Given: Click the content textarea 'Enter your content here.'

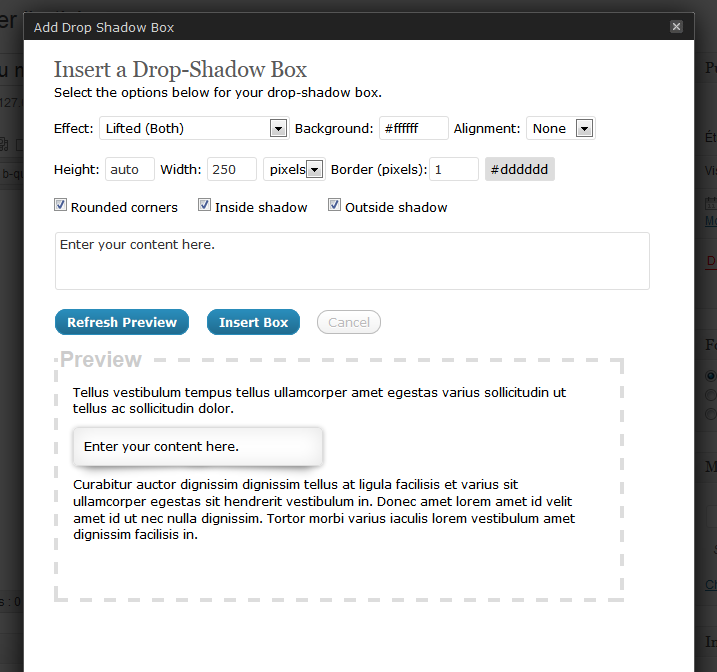Looking at the screenshot, I should (x=353, y=261).
